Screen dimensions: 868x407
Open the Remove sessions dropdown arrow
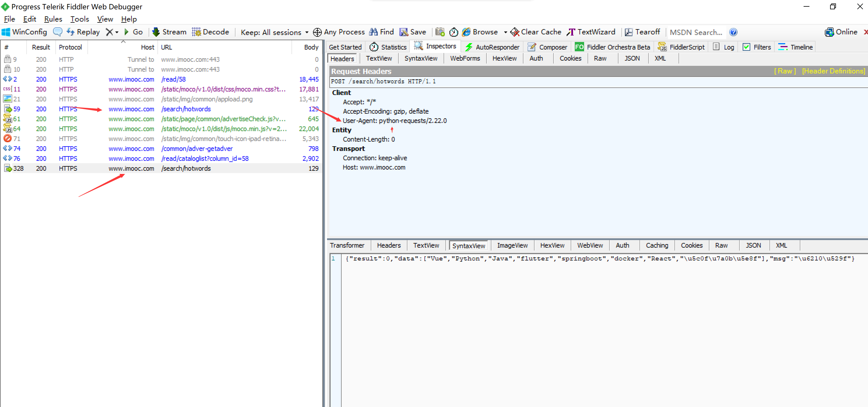[117, 32]
